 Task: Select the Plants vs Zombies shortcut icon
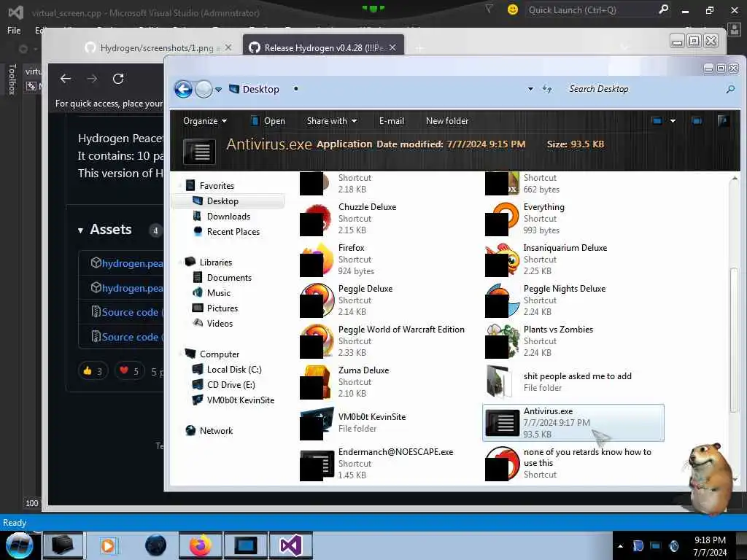[502, 341]
